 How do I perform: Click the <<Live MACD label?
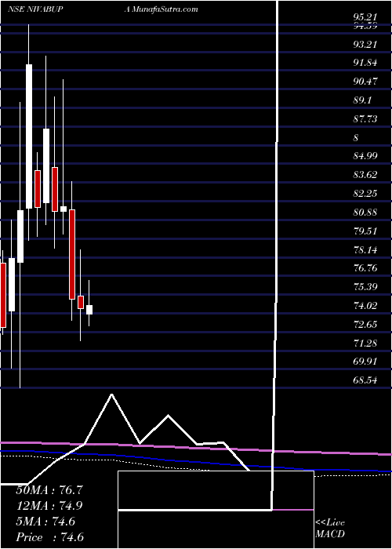click(x=330, y=529)
